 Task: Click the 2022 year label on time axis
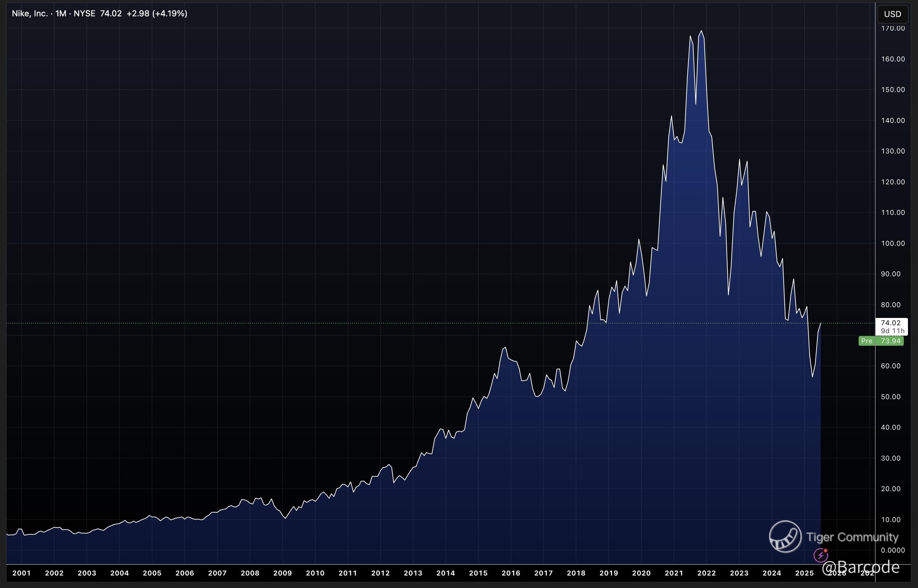tap(707, 573)
